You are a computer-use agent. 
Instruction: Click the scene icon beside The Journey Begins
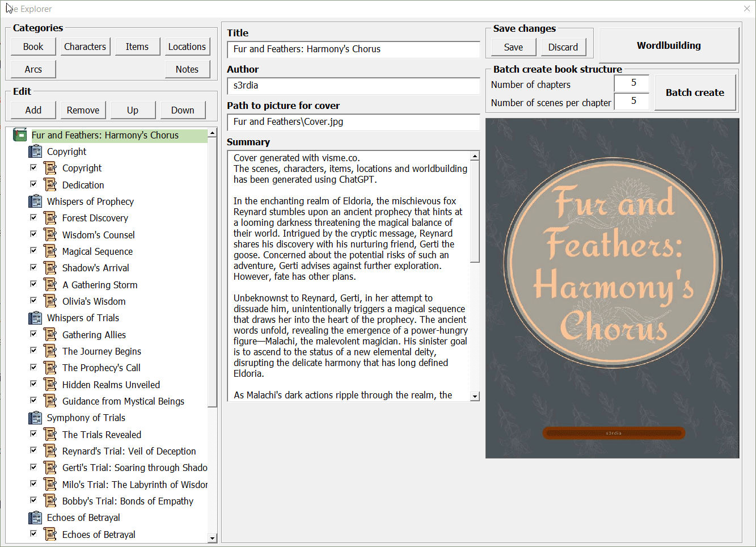click(x=50, y=351)
